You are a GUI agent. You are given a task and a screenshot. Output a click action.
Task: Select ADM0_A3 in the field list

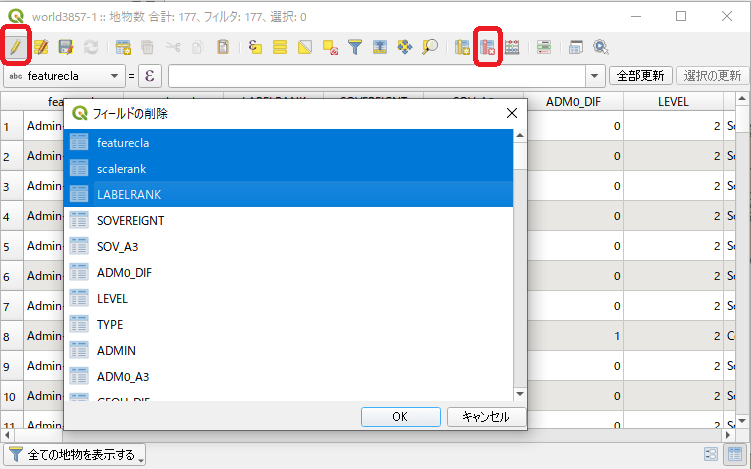pos(288,376)
